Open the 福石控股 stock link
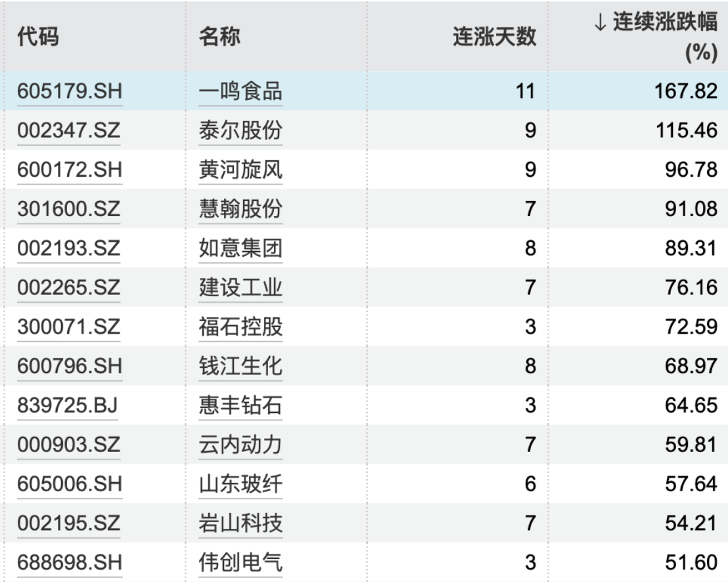Viewport: 728px width, 582px height. 240,326
